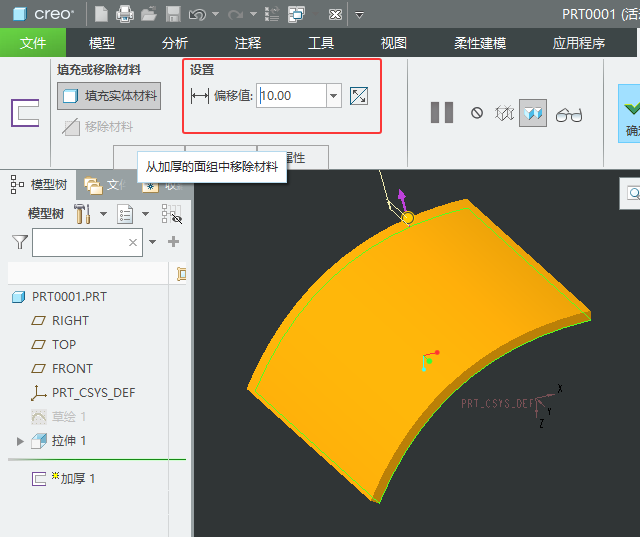This screenshot has width=640, height=537.
Task: Select 移除材料 option
Action: (98, 127)
